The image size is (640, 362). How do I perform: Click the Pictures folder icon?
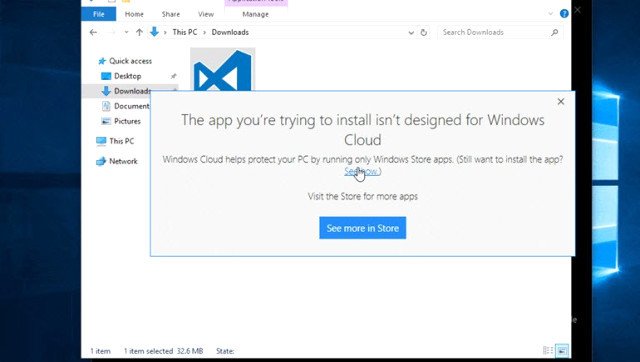[x=106, y=121]
